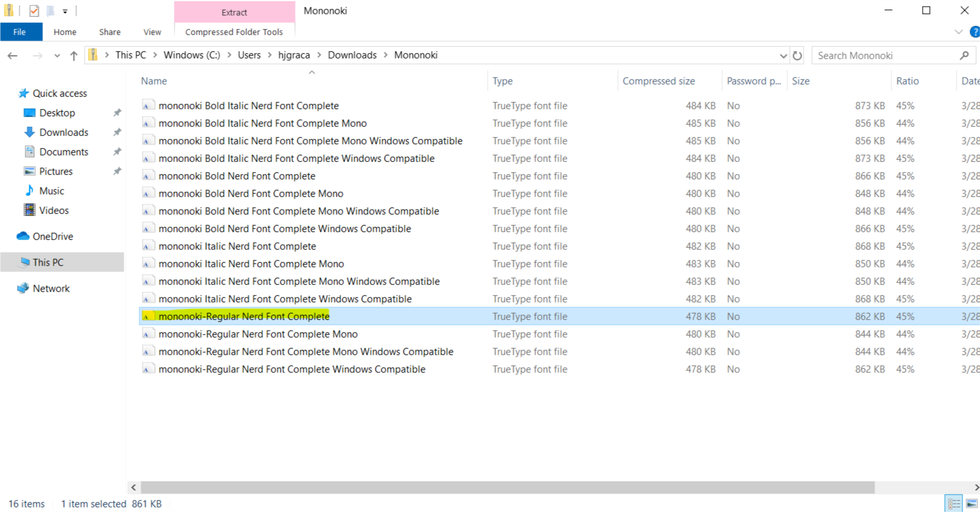Open Desktop in the navigation pane

pyautogui.click(x=57, y=113)
